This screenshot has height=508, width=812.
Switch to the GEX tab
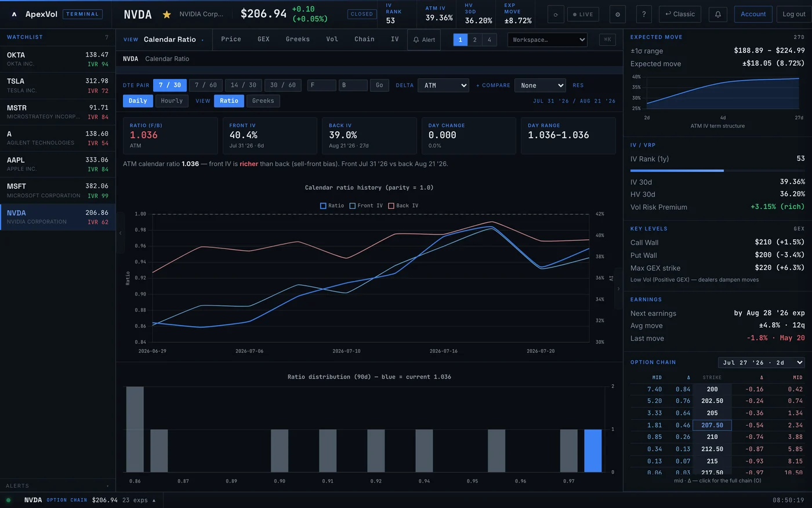coord(263,39)
